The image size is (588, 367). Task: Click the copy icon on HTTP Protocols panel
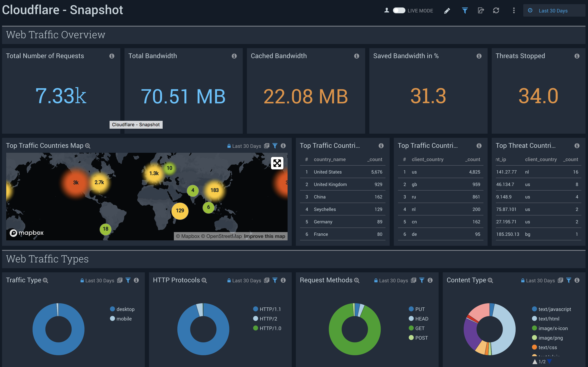pos(267,280)
